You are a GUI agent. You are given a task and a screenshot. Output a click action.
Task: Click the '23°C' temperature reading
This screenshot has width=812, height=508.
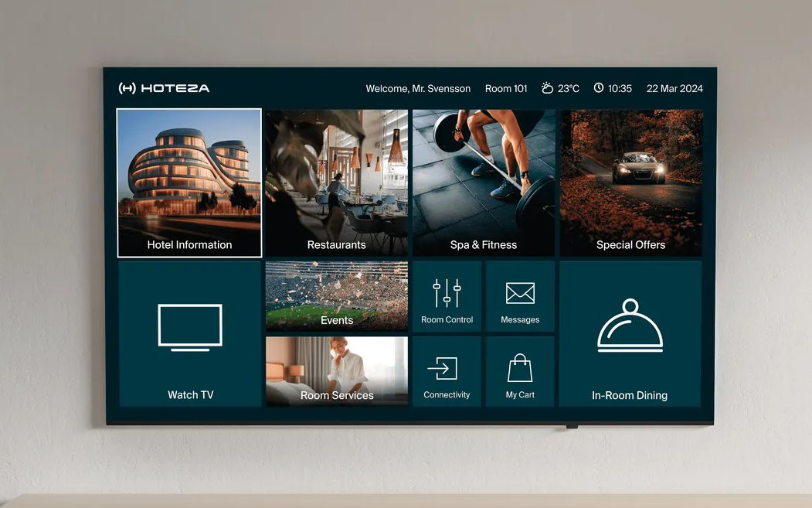(x=569, y=89)
